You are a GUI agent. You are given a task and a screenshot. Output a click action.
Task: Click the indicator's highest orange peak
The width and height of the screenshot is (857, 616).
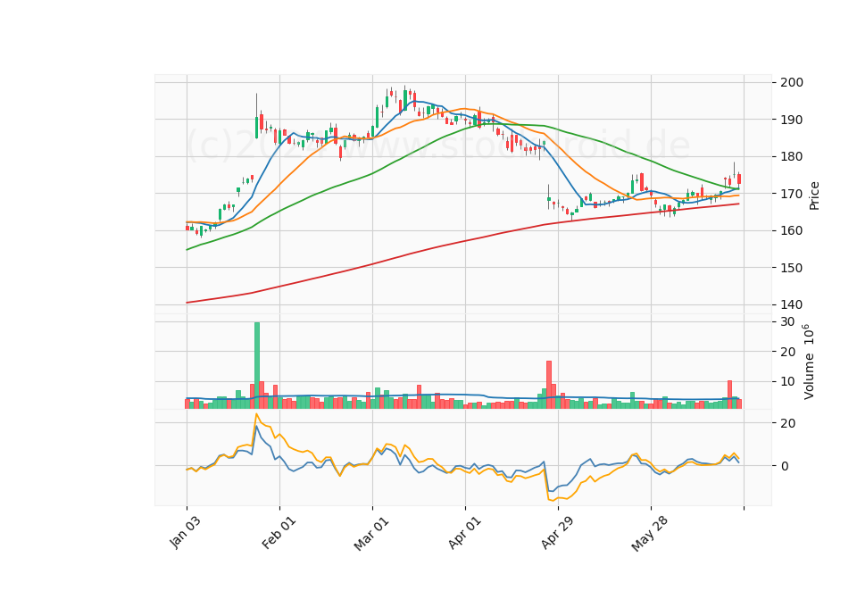256,414
